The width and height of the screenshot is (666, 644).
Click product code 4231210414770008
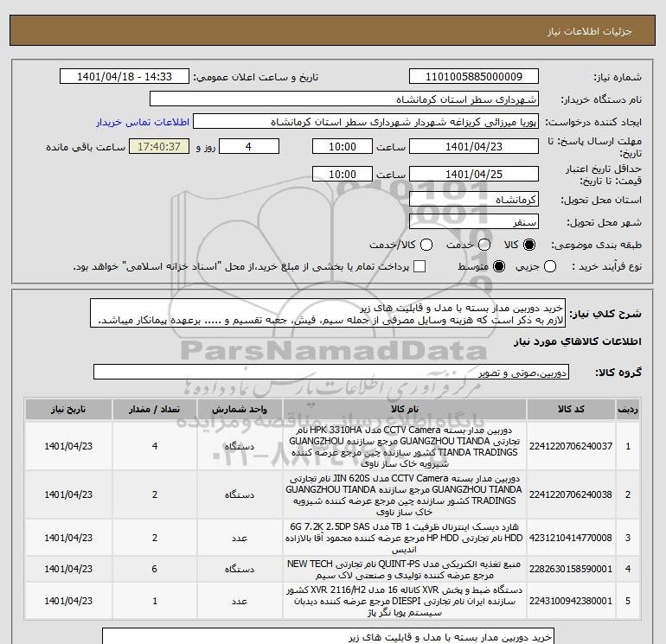click(571, 538)
